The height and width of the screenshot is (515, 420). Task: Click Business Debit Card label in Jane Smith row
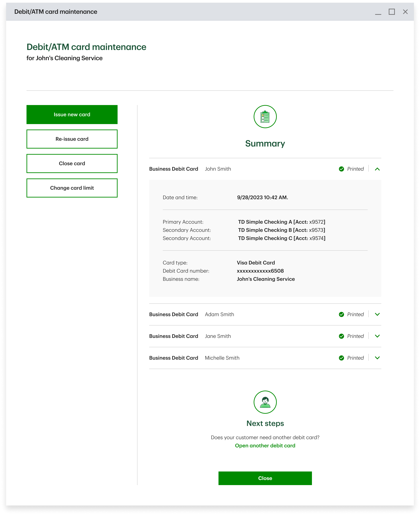[x=173, y=336]
